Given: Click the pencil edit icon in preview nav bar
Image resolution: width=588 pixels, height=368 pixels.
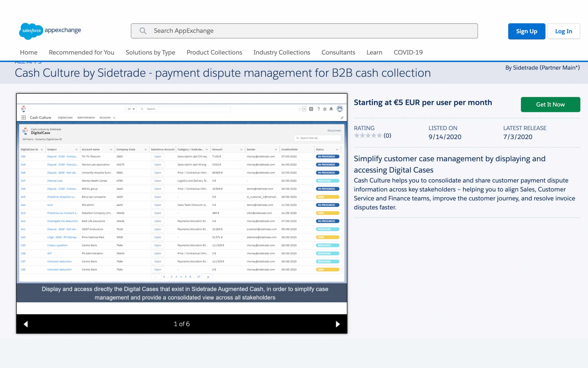Looking at the screenshot, I should click(x=342, y=118).
